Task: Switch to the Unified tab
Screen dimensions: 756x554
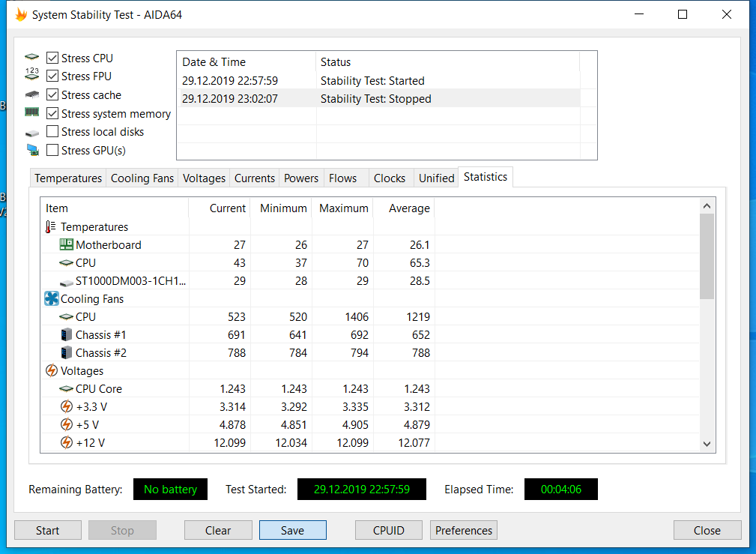Action: (x=436, y=178)
